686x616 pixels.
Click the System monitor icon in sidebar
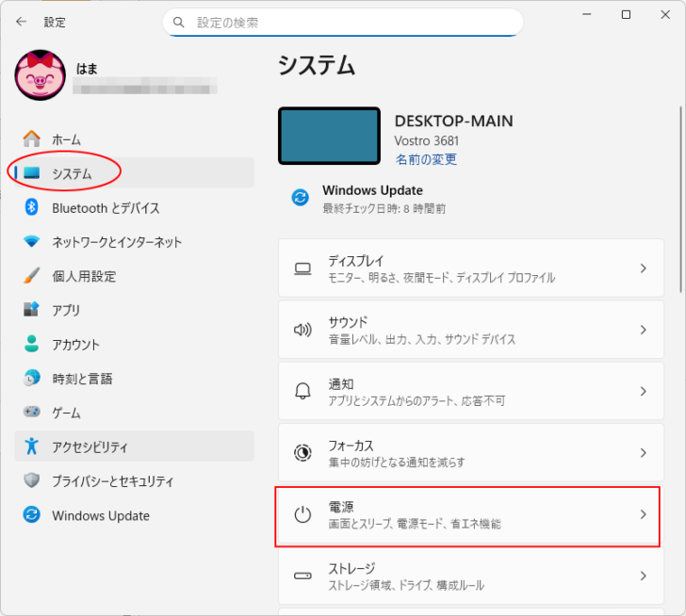point(31,173)
